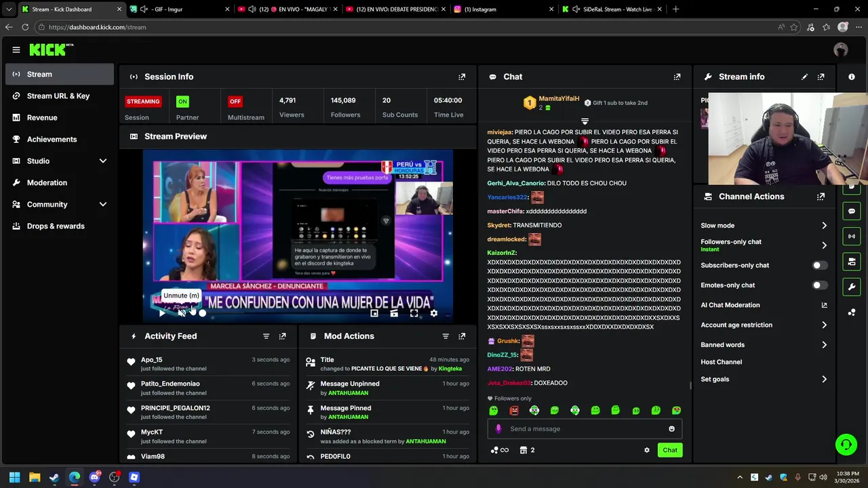
Task: Click Gerhi_Alva_Canorio username in chat
Action: (x=516, y=184)
